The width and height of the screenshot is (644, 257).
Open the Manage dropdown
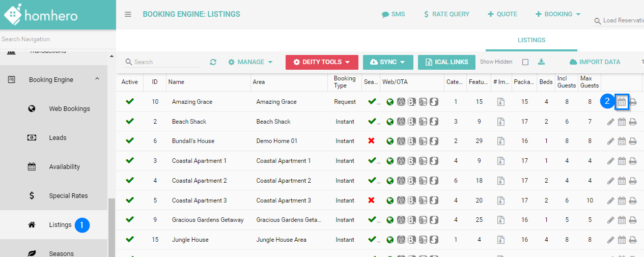click(250, 62)
